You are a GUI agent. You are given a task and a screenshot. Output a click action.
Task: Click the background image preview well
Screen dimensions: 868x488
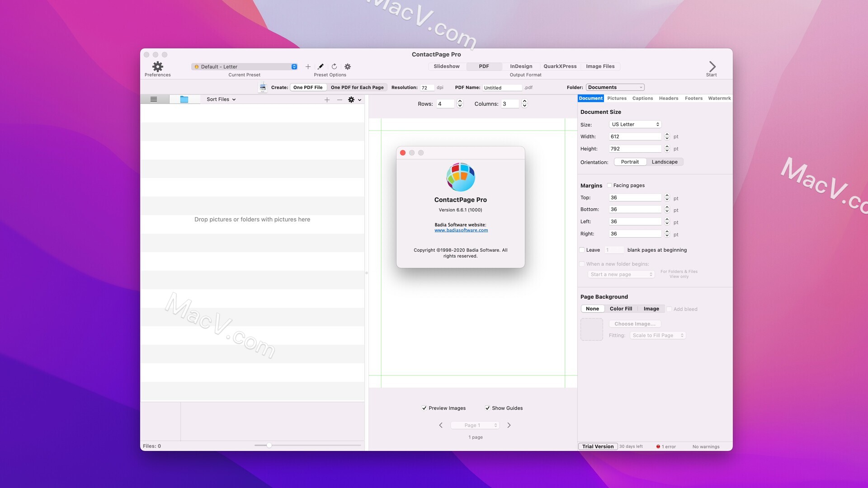tap(591, 329)
